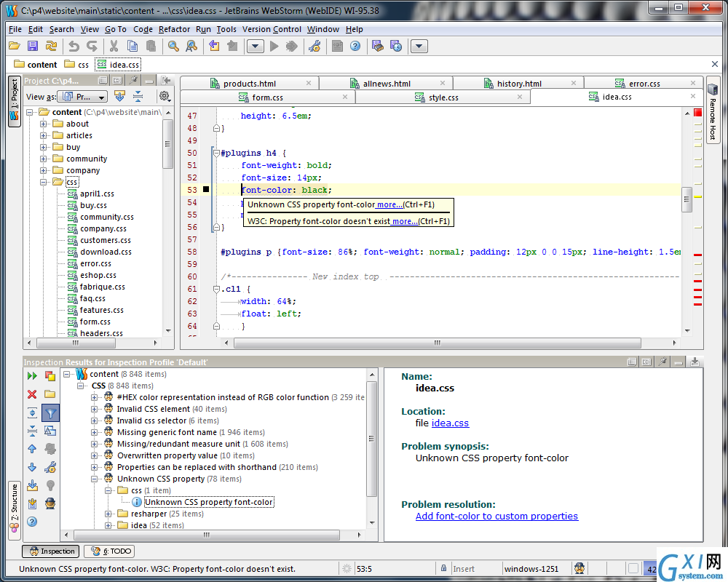Pin the inspection results panel
Viewport: 728px width, 582px height.
click(x=663, y=362)
